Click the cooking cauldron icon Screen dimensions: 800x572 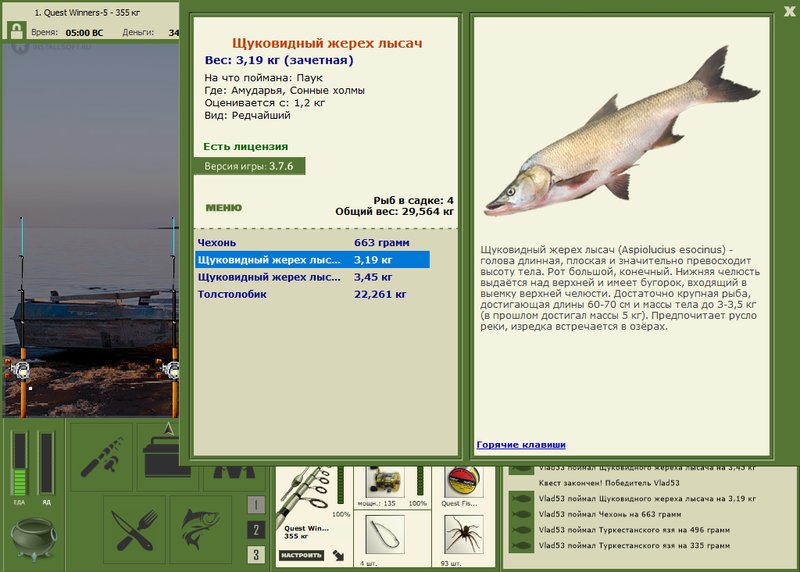point(34,538)
